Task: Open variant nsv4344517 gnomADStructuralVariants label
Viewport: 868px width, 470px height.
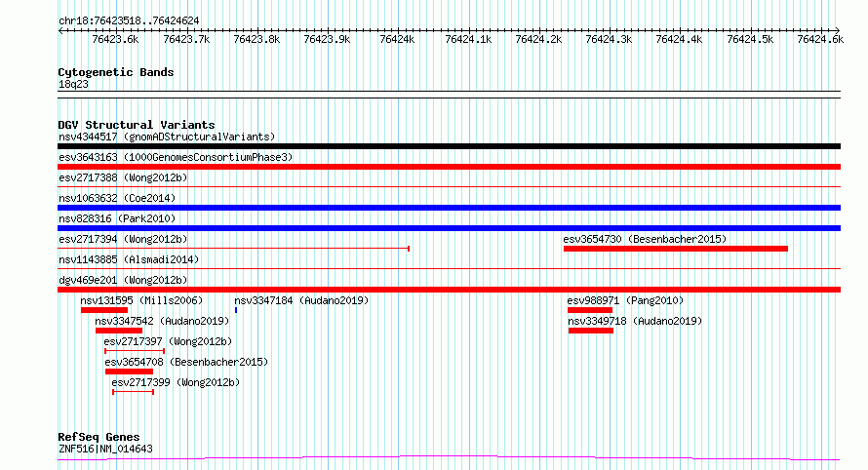Action: 167,137
